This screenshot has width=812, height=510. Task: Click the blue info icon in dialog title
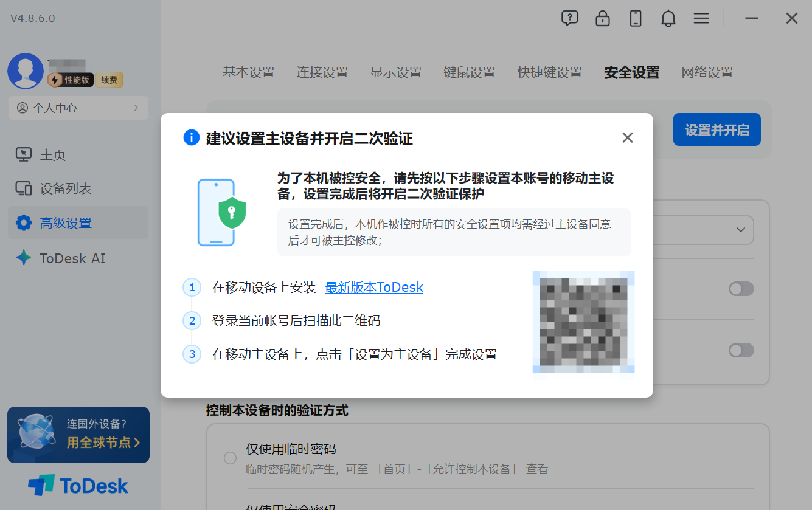(x=192, y=137)
